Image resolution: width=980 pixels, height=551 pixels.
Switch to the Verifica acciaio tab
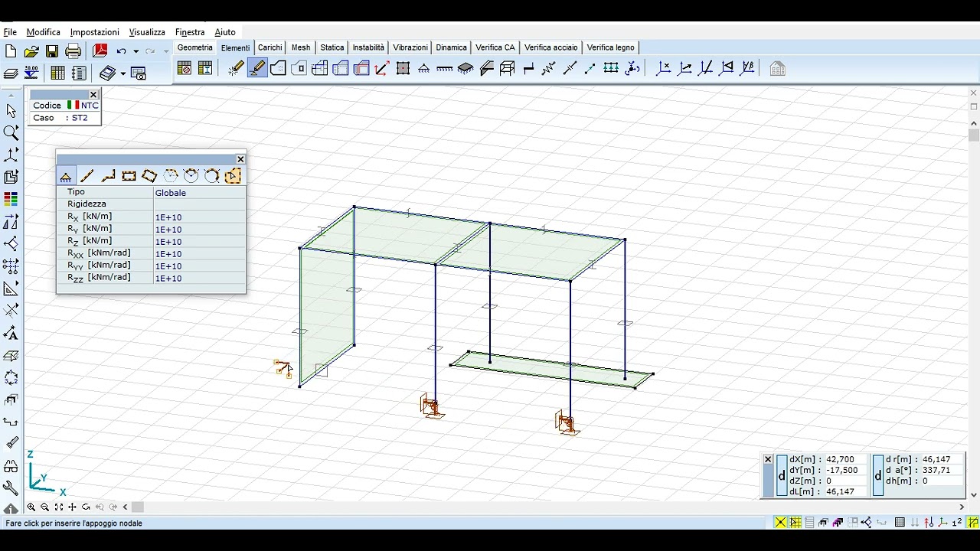click(551, 47)
